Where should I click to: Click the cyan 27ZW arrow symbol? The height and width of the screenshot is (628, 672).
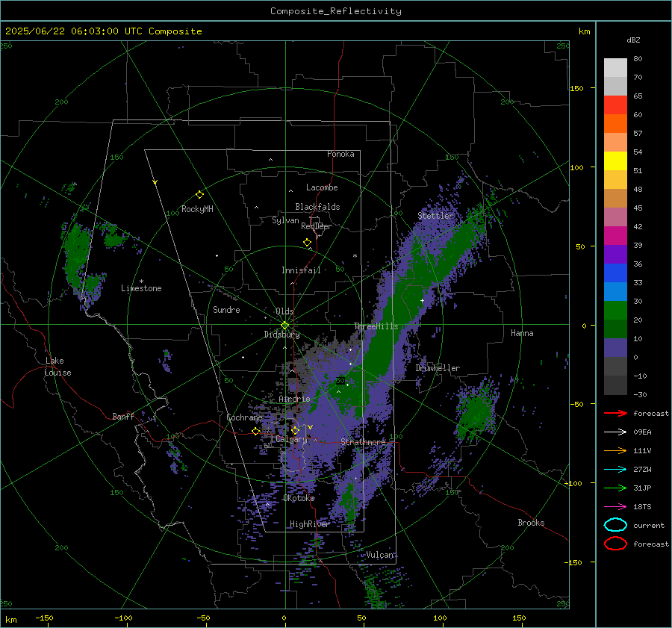(x=615, y=470)
